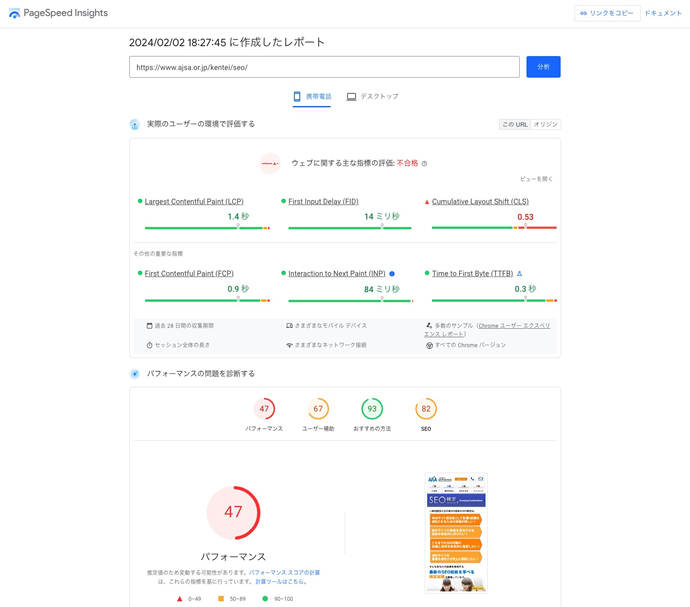
Task: Click the PageSpeed Insights logo icon
Action: [x=14, y=14]
